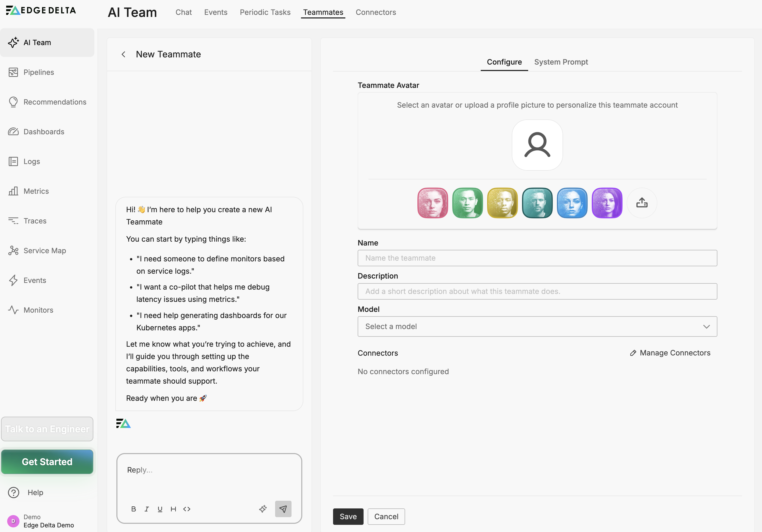Click Manage Connectors
Viewport: 762px width, 532px height.
click(670, 353)
